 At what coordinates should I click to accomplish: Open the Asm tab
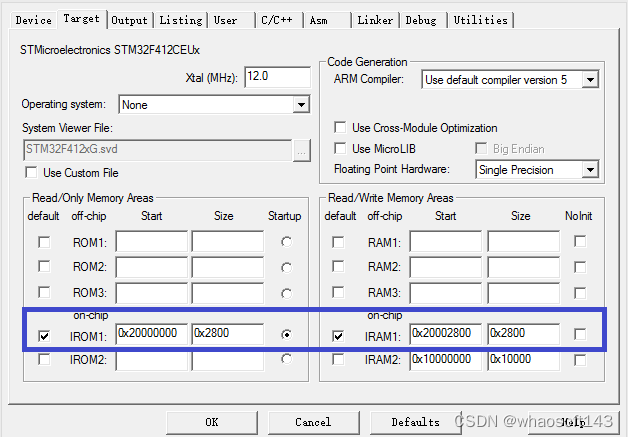point(326,20)
